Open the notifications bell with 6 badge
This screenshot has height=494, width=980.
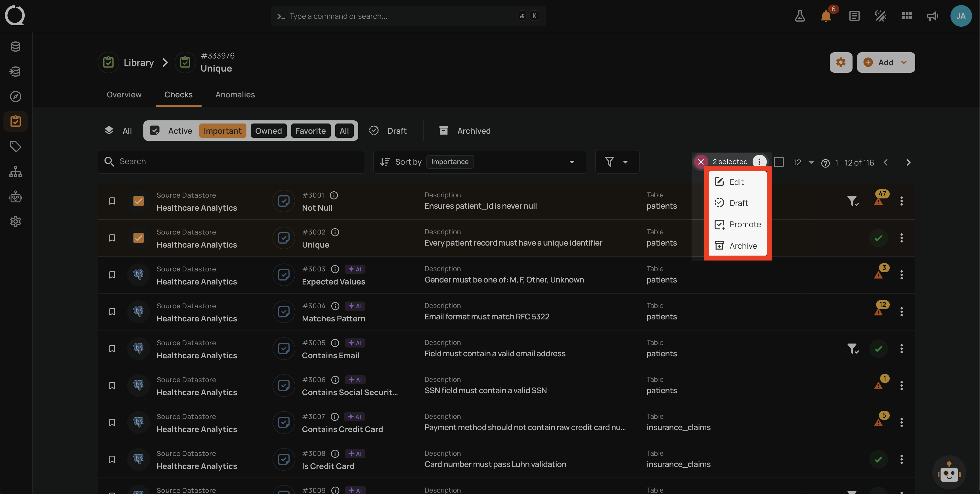[x=826, y=16]
